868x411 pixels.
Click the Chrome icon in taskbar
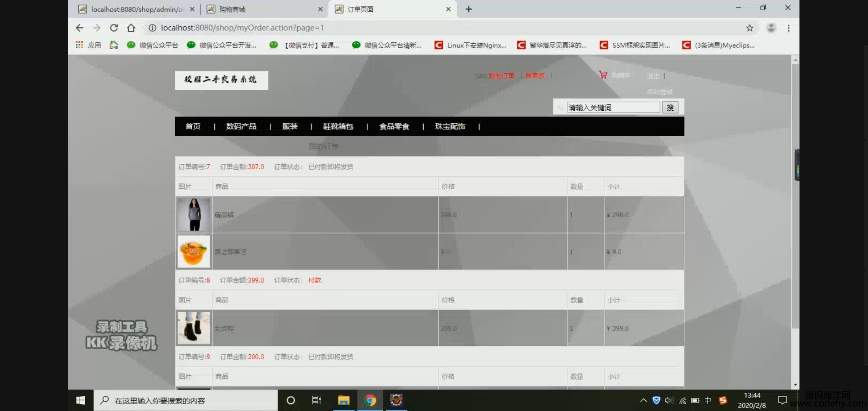click(370, 400)
